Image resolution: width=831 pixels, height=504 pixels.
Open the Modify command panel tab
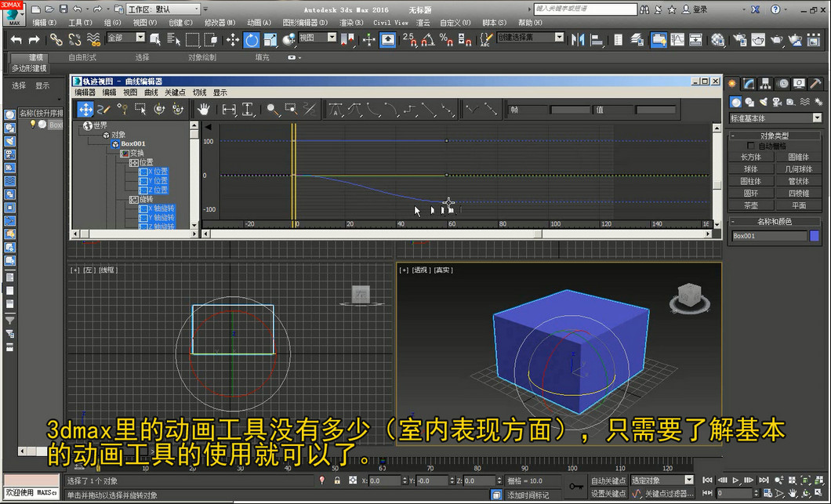749,84
